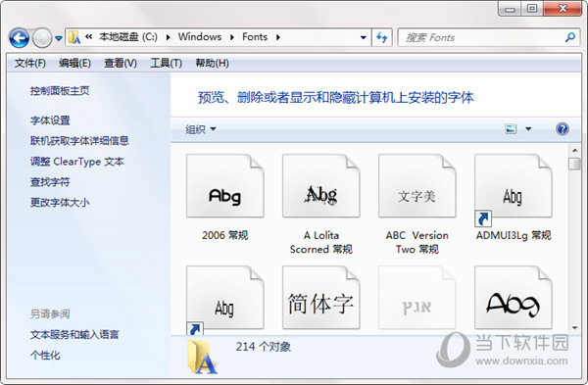Open the address bar history dropdown

click(x=363, y=37)
